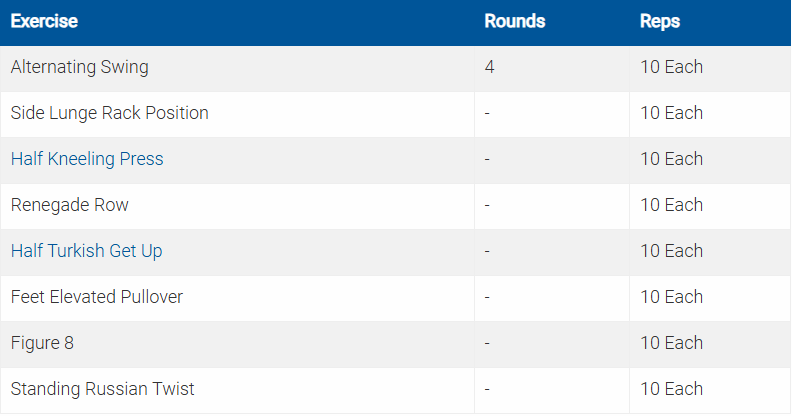This screenshot has width=792, height=416.
Task: Click the Standing Russian Twist exercise
Action: [102, 389]
